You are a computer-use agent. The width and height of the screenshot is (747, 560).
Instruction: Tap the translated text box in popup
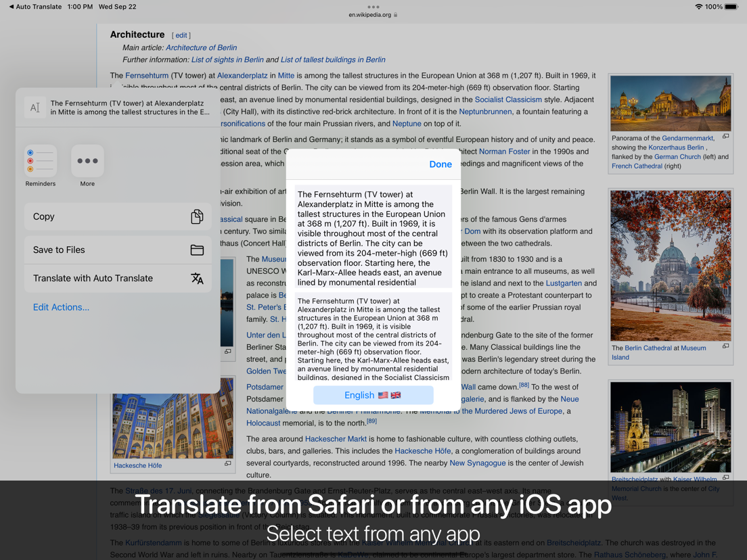(x=373, y=337)
